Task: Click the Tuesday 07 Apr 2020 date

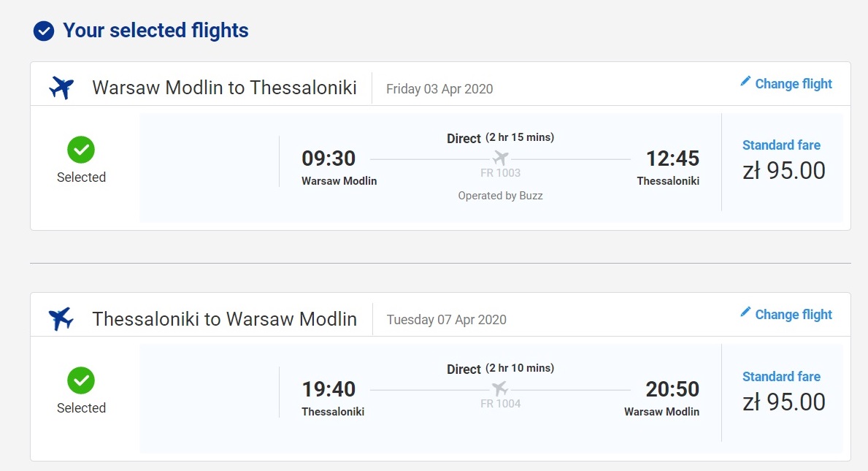Action: pos(446,320)
